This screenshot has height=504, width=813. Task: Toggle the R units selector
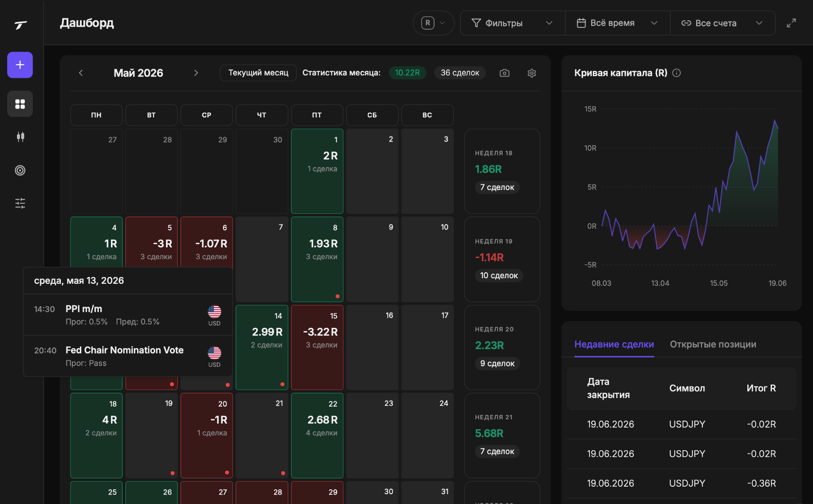[433, 23]
